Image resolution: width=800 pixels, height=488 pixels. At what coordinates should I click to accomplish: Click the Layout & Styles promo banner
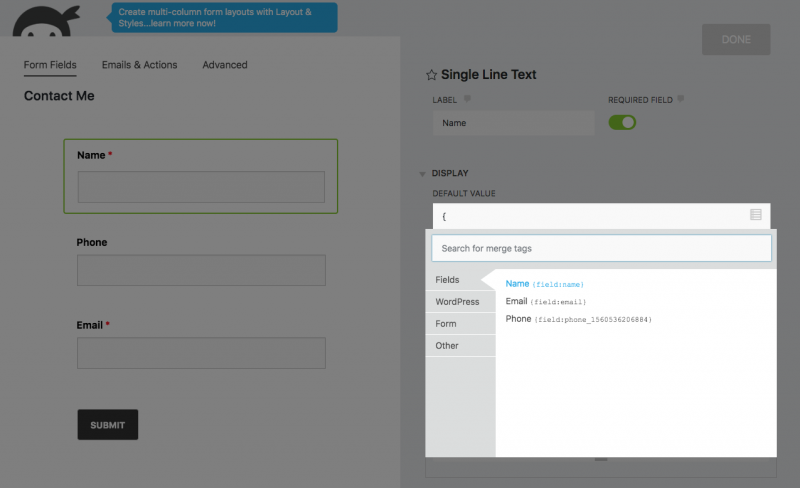tap(220, 17)
